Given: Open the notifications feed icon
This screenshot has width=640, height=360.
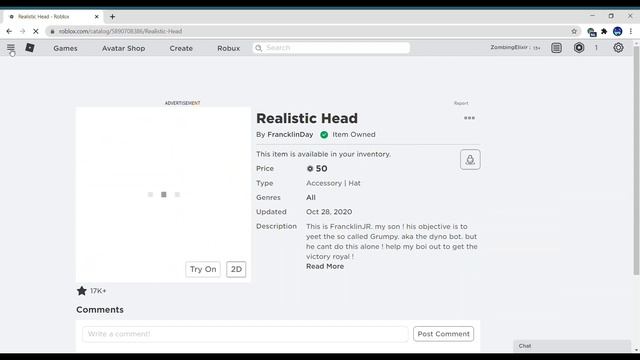Looking at the screenshot, I should click(x=556, y=48).
